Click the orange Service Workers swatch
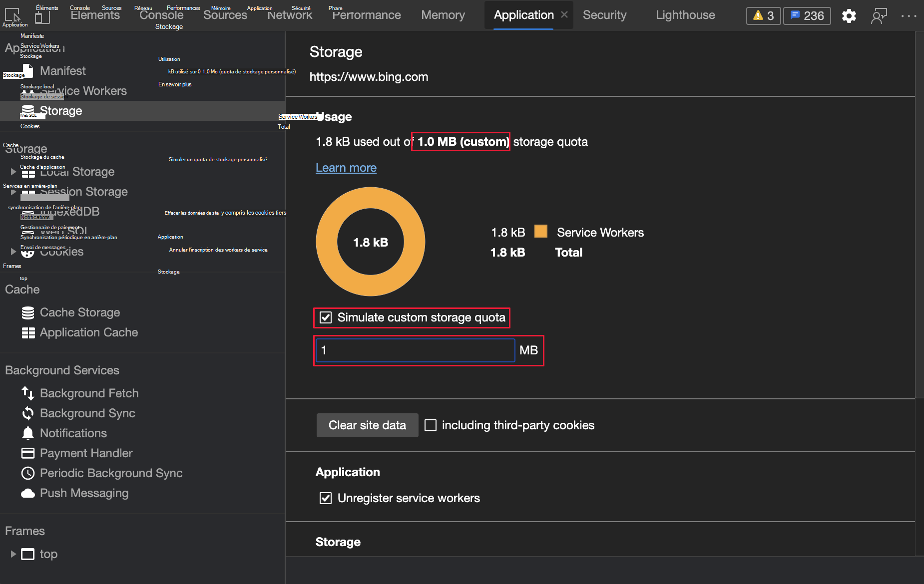The width and height of the screenshot is (924, 584). (x=541, y=232)
